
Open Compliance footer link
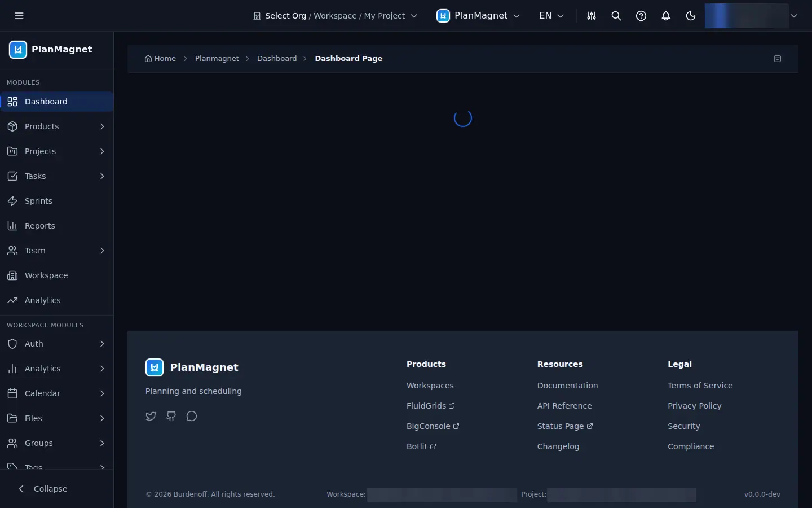691,446
